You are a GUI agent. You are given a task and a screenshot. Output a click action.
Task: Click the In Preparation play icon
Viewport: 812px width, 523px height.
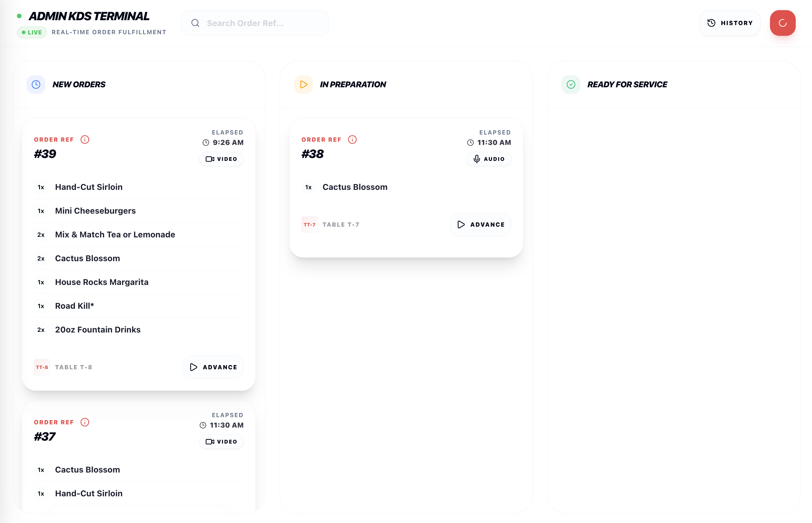point(303,85)
